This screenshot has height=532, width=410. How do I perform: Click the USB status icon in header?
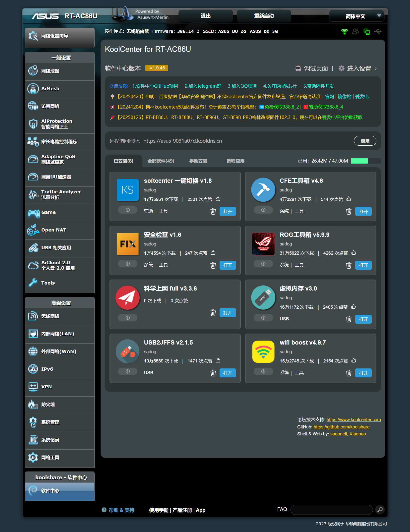tap(378, 31)
